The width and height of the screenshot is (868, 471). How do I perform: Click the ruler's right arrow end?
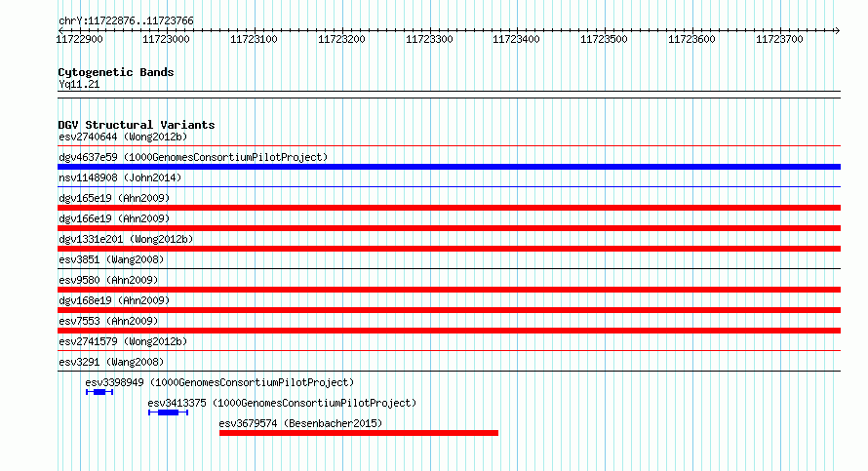[x=837, y=30]
